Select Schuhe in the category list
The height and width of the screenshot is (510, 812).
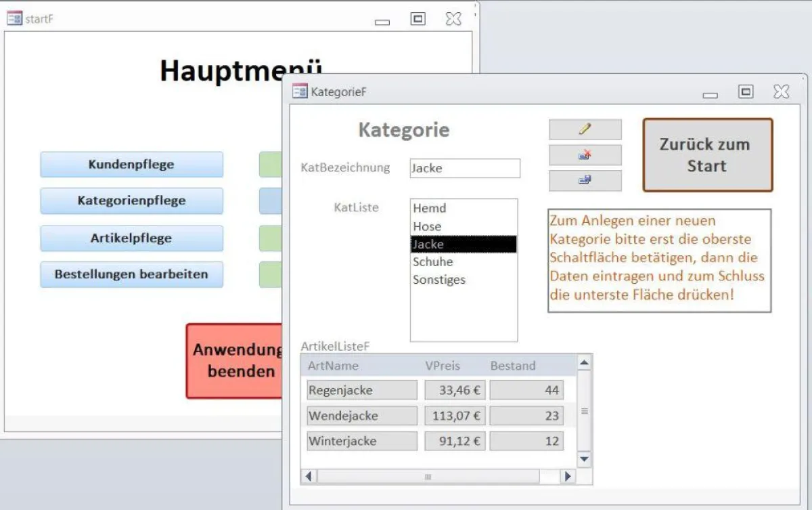tap(433, 262)
